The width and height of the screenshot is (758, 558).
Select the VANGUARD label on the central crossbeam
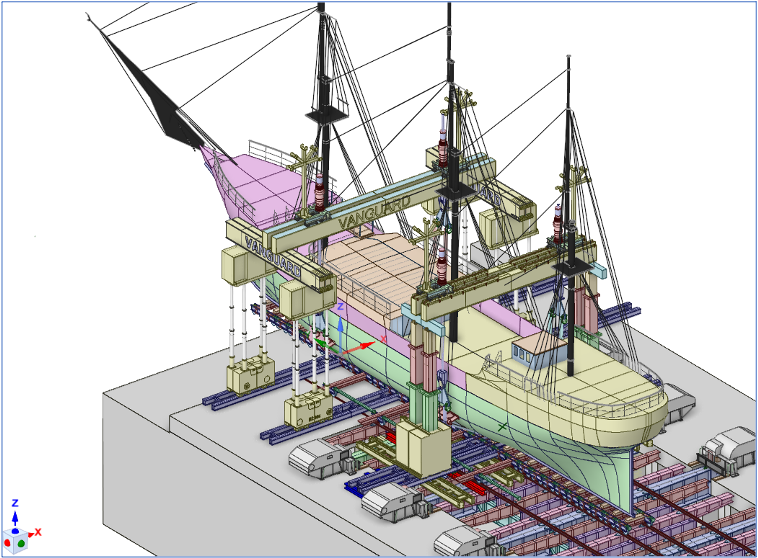pyautogui.click(x=374, y=211)
